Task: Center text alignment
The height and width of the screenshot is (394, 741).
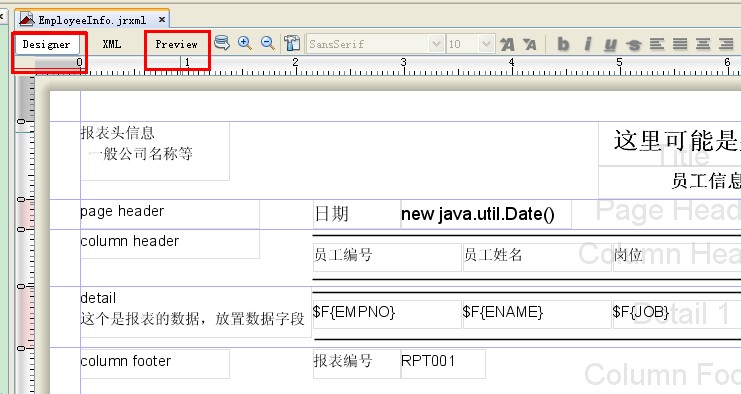Action: coord(703,44)
